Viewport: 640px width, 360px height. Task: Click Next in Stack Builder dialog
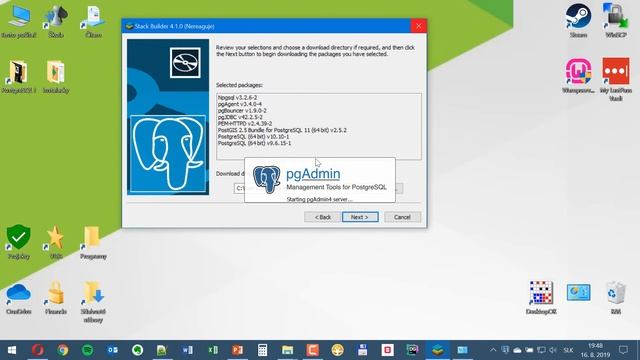[360, 217]
